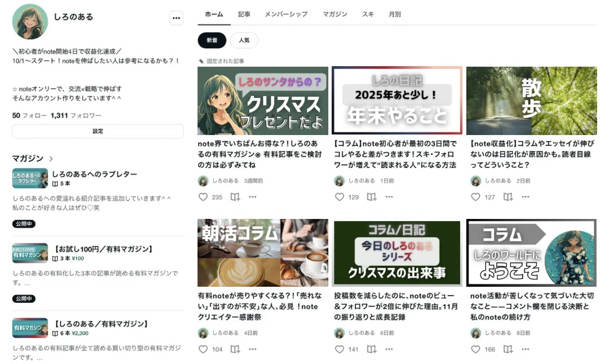This screenshot has height=364, width=601.
Task: Open more options on the 235-like article
Action: click(x=253, y=197)
